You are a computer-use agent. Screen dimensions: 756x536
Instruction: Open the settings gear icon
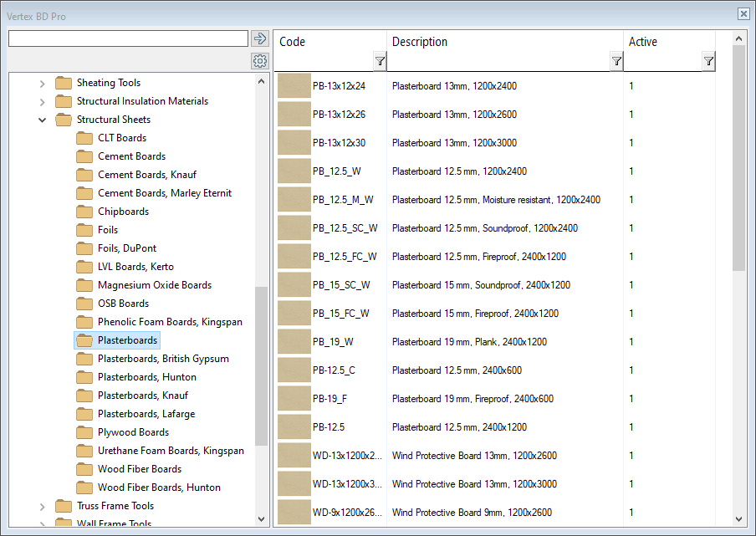click(x=259, y=61)
